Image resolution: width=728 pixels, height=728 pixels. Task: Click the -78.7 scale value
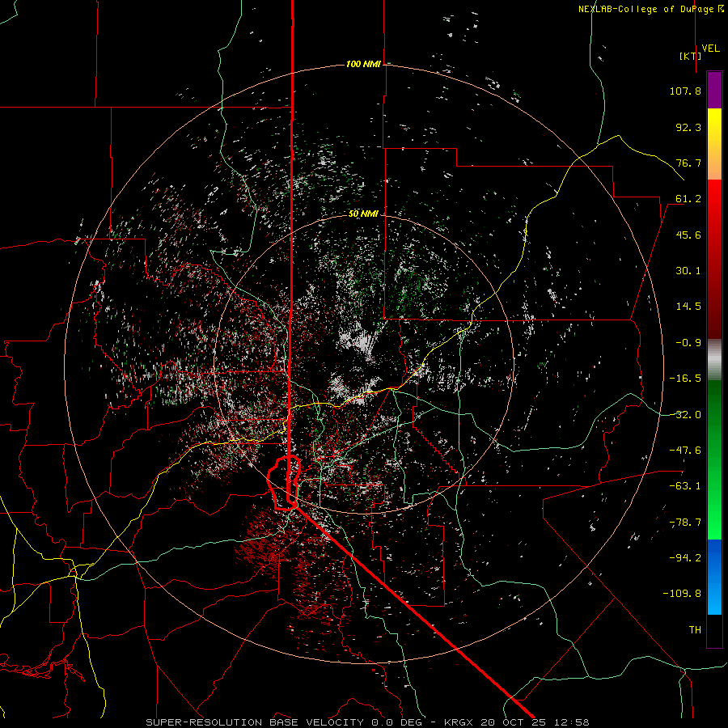[685, 523]
